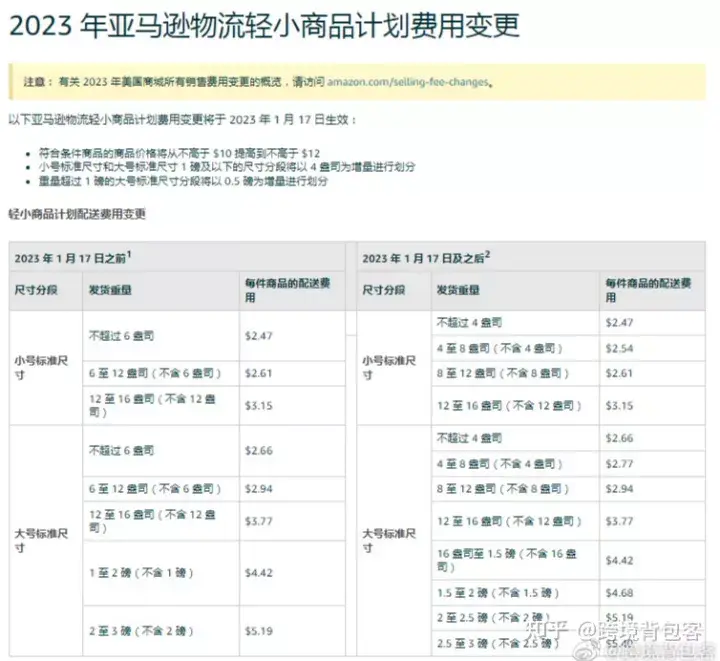
Task: Click the $2.54 fee cell
Action: [x=621, y=348]
